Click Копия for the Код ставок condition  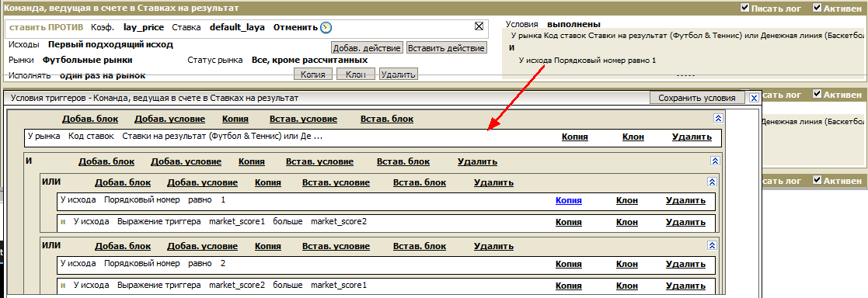click(x=575, y=137)
